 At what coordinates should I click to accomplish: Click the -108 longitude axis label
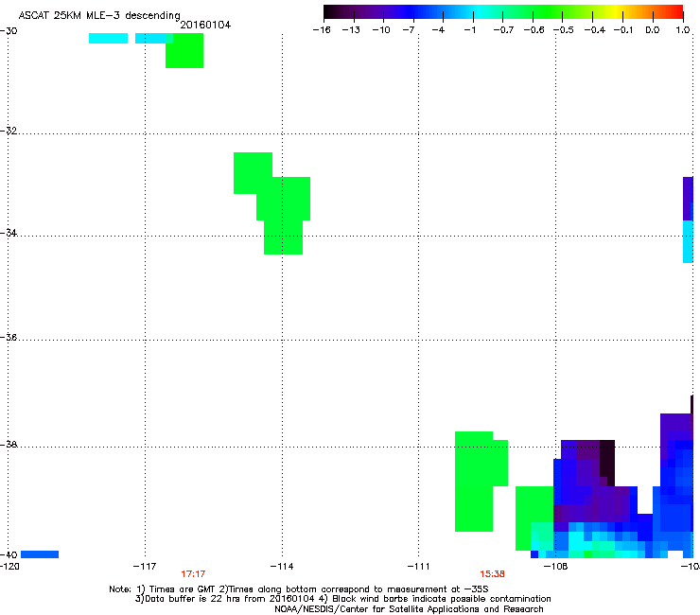(x=556, y=567)
